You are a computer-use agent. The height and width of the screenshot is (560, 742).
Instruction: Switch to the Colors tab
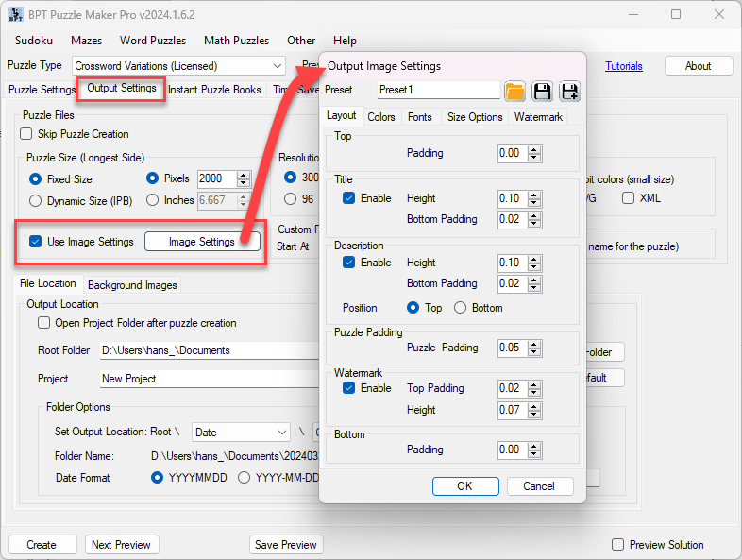tap(381, 117)
